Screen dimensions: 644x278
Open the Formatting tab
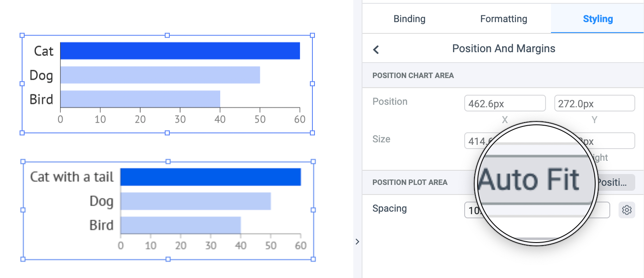(x=503, y=19)
